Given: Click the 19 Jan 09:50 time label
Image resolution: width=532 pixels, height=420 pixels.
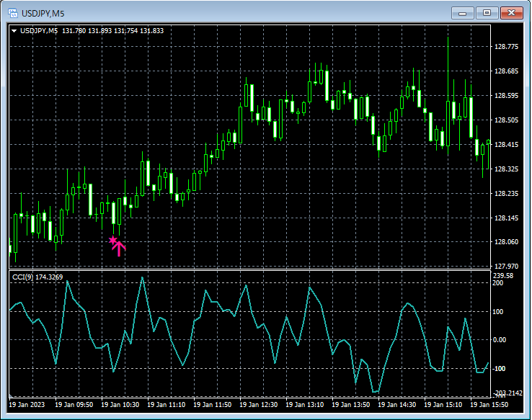Looking at the screenshot, I should (x=74, y=405).
